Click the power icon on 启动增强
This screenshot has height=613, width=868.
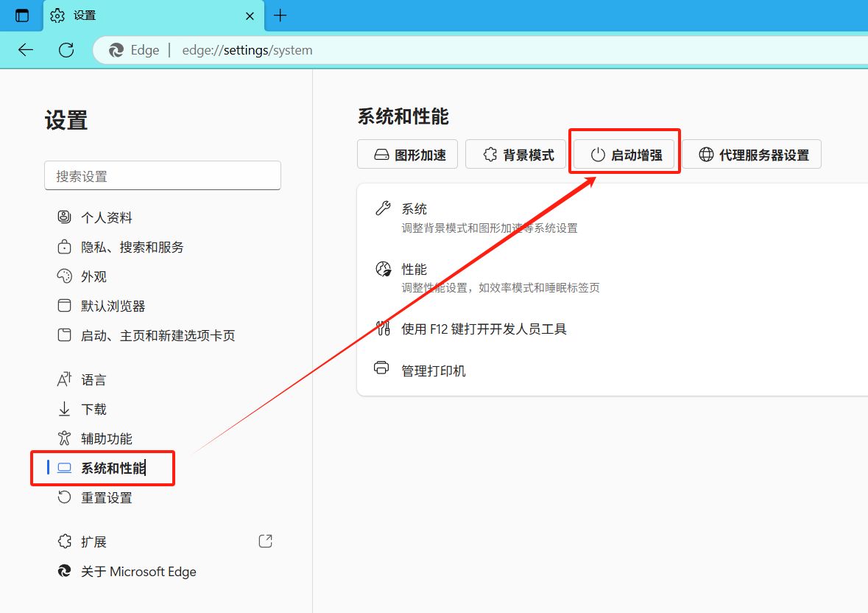[598, 155]
